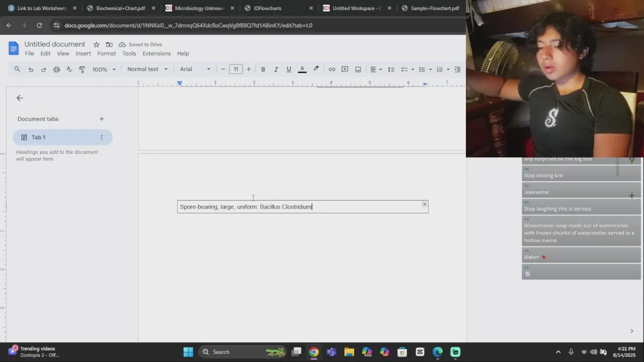Expand bulleted list options arrow
Image resolution: width=644 pixels, height=362 pixels.
431,69
